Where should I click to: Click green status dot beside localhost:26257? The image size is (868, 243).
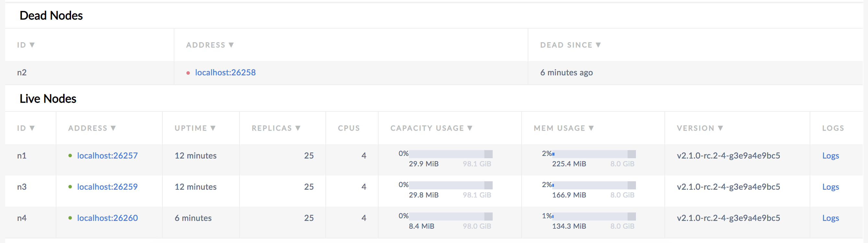[x=70, y=156]
